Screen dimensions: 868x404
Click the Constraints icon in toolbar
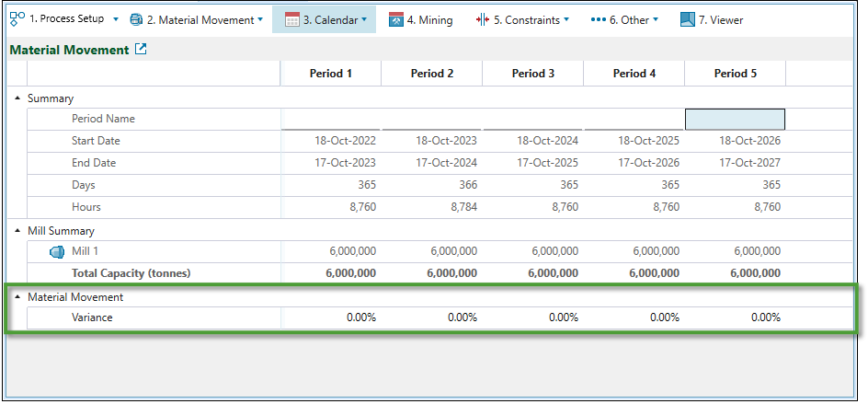(482, 19)
